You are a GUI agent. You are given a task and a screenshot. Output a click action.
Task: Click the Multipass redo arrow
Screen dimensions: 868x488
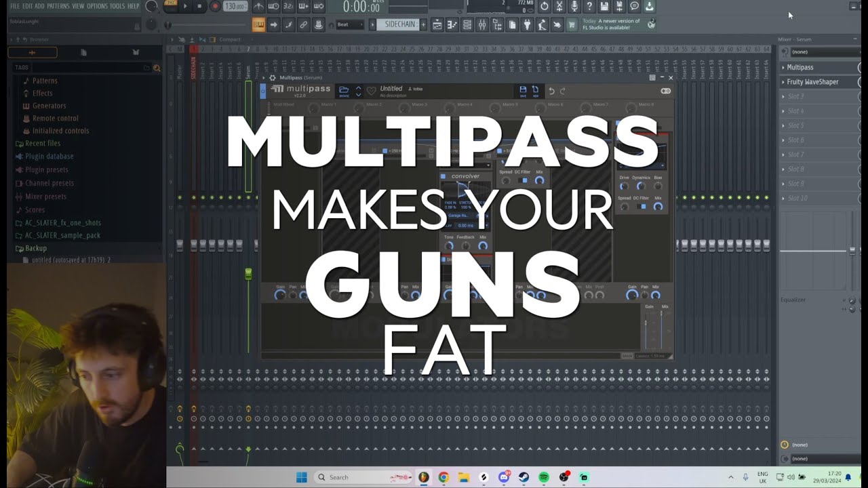pos(563,91)
